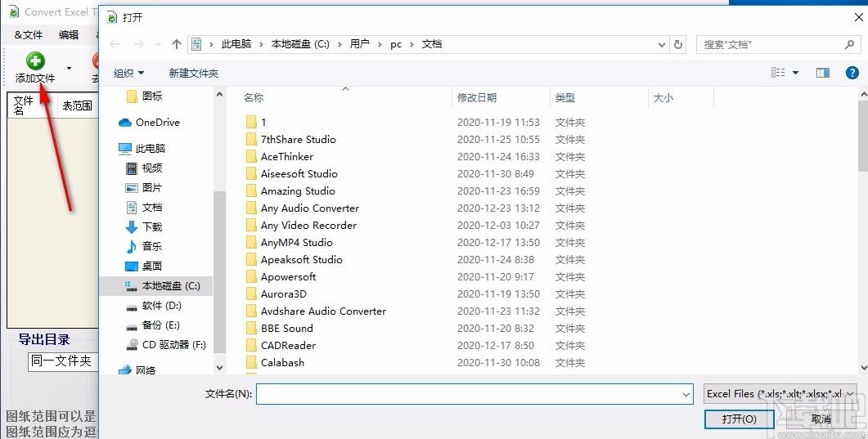868x439 pixels.
Task: Click the 新建文件夹 button
Action: point(194,73)
